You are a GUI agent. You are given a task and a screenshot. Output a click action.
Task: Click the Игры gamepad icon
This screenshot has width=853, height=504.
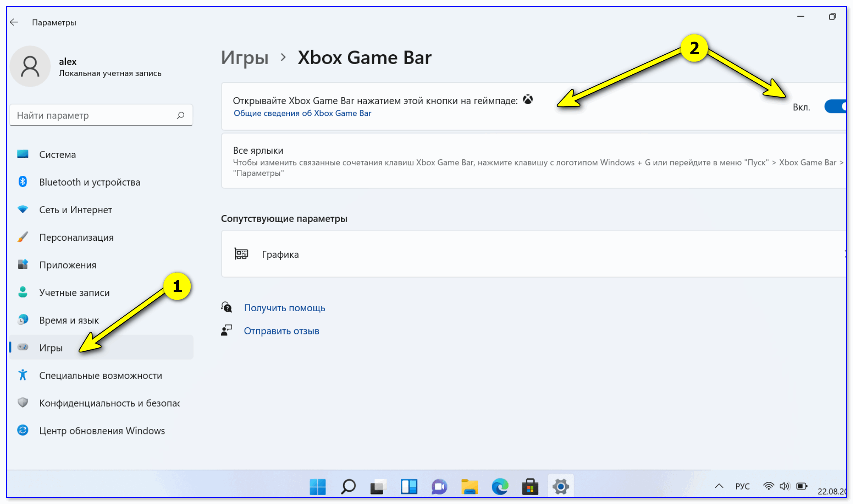pyautogui.click(x=23, y=347)
